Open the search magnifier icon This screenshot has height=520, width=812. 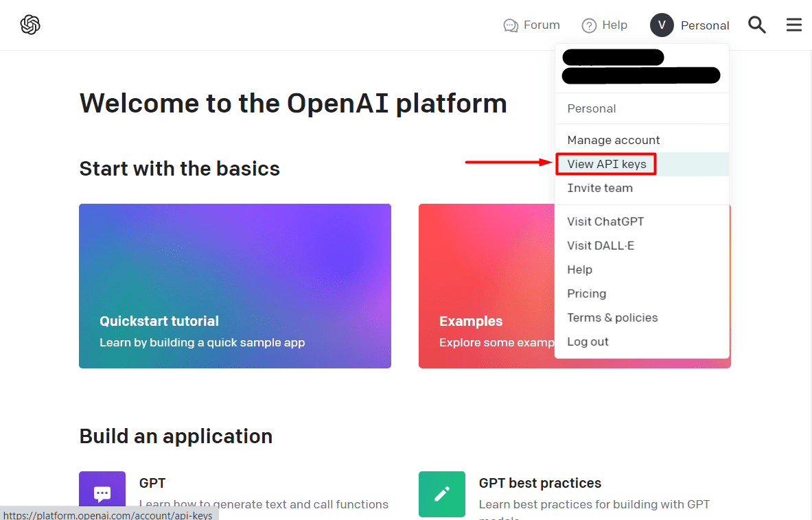click(757, 25)
